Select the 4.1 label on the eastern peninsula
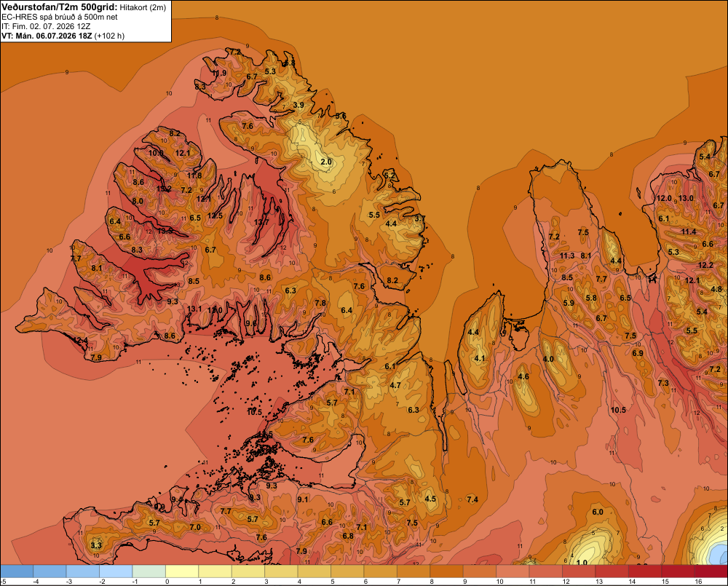 click(x=480, y=358)
